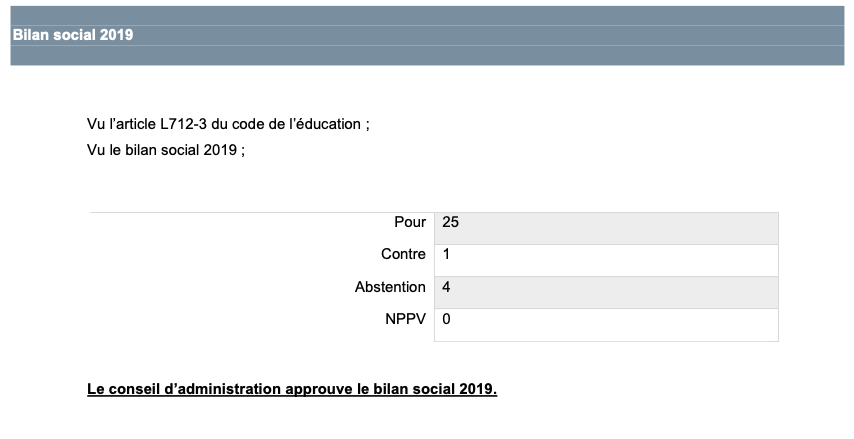Click the number 25 in the table
The image size is (854, 439).
(x=450, y=222)
